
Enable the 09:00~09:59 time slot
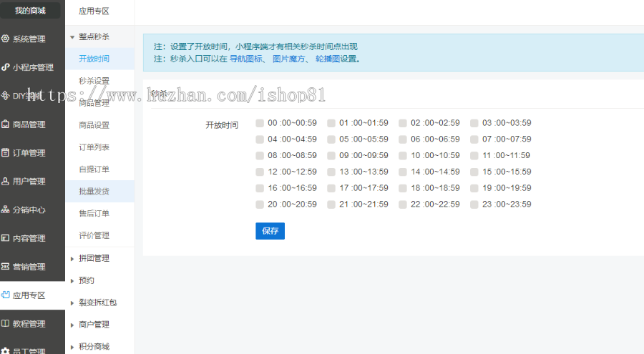click(x=331, y=155)
